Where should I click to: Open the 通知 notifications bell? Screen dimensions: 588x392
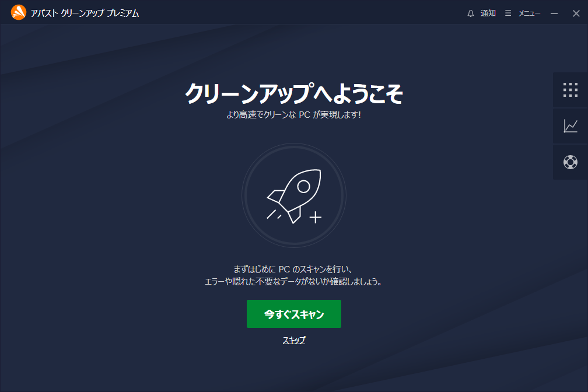481,13
